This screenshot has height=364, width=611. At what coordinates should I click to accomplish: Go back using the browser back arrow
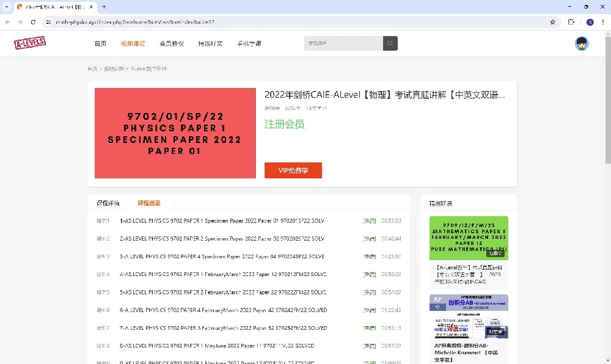coord(7,22)
